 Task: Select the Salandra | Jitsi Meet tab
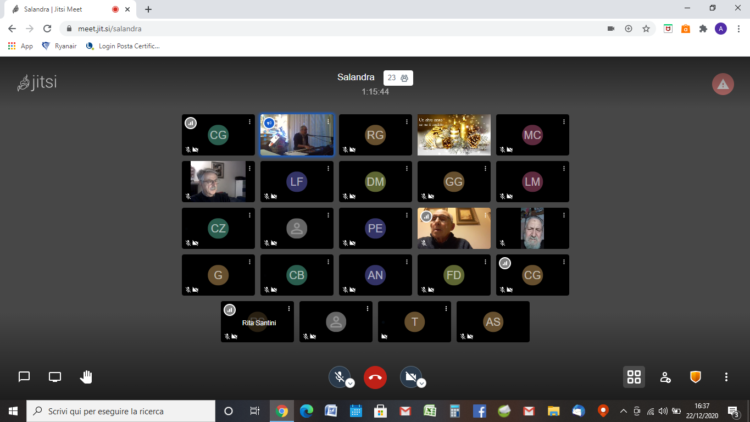click(x=70, y=9)
